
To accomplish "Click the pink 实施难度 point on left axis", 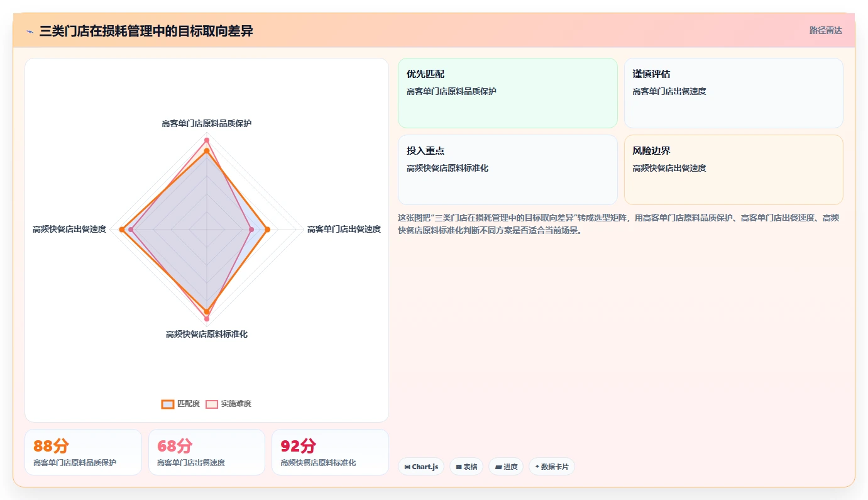I will point(131,230).
